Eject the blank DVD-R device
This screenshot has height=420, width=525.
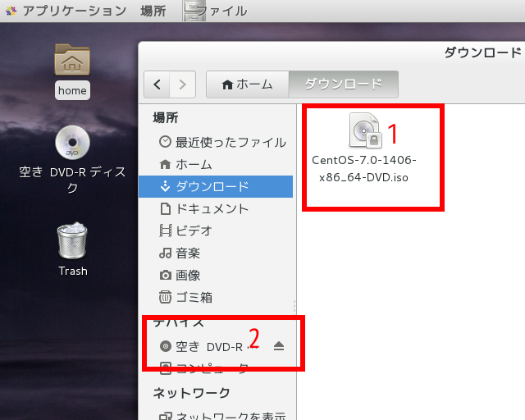click(278, 346)
